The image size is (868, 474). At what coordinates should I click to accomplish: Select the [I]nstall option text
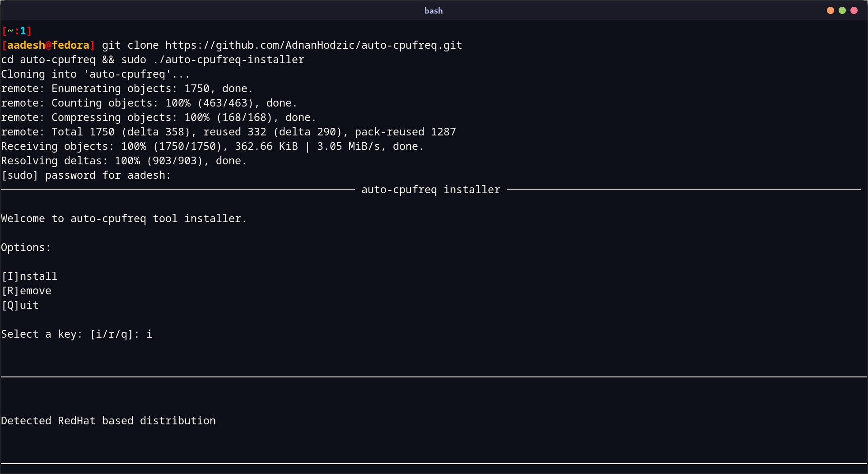point(29,276)
